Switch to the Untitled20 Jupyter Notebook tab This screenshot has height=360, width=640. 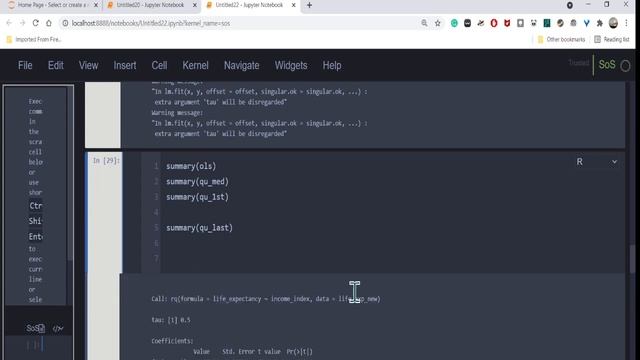click(x=150, y=5)
